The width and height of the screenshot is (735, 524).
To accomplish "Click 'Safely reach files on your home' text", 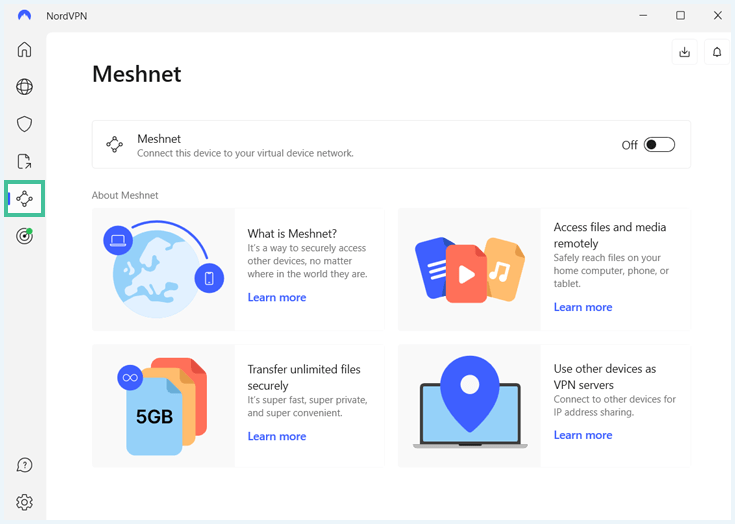I will pyautogui.click(x=611, y=270).
